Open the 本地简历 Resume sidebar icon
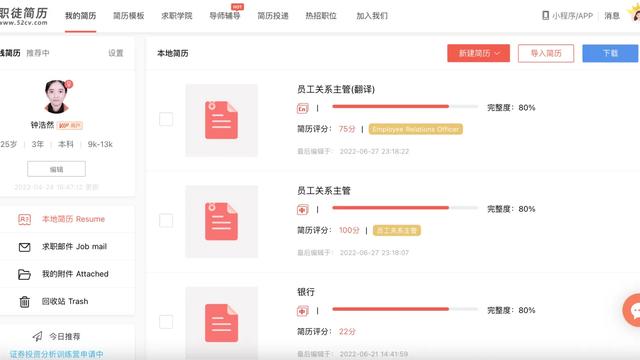 (x=24, y=220)
